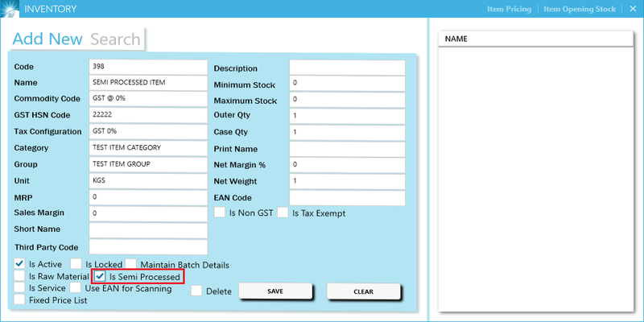Check the Delete checkbox
The height and width of the screenshot is (322, 644).
click(x=197, y=291)
